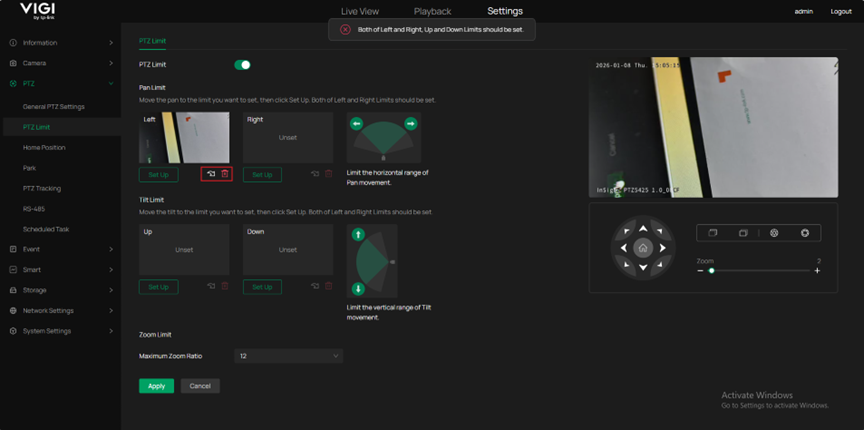Expand the Event sidebar section
The width and height of the screenshot is (864, 430).
pyautogui.click(x=60, y=249)
